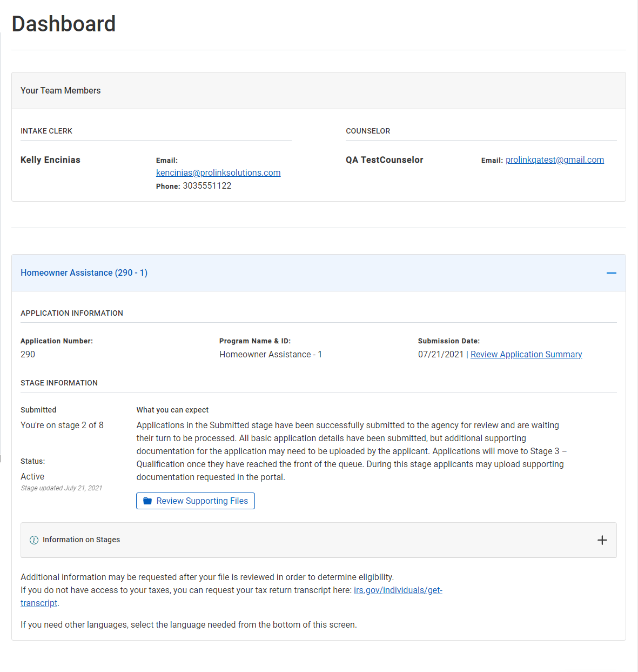Click the plus icon to expand stage information
The width and height of the screenshot is (638, 672).
[x=602, y=540]
